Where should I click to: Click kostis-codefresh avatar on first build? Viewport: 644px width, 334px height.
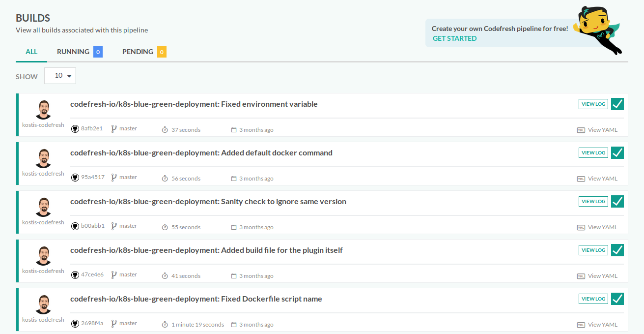click(x=43, y=109)
